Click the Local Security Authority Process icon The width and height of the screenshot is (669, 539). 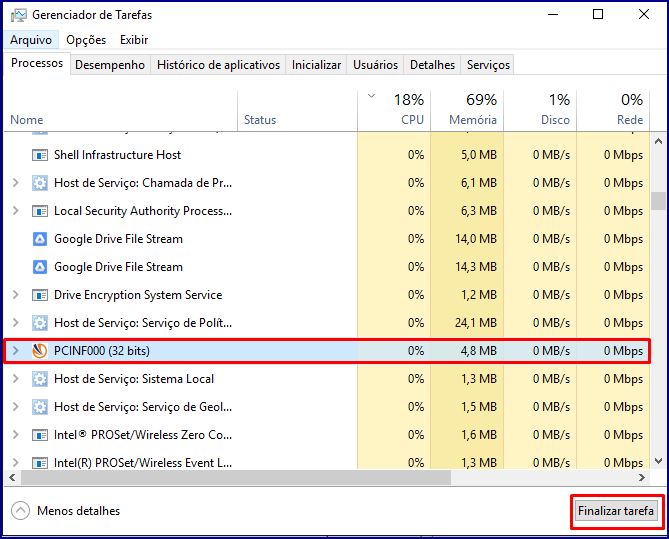click(40, 211)
